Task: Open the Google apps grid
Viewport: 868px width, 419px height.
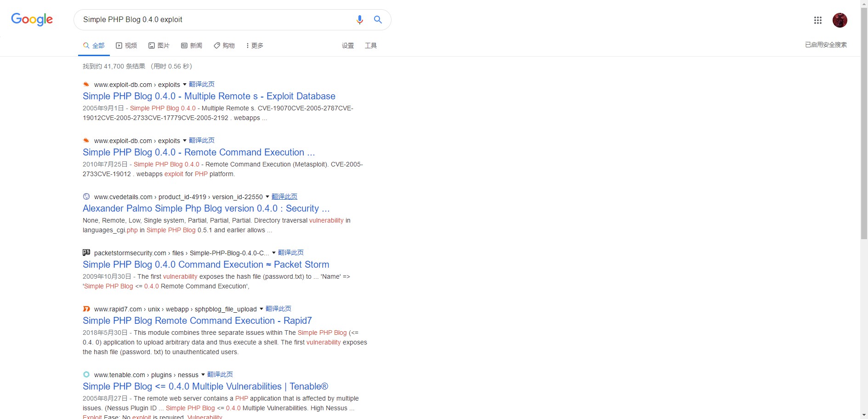Action: tap(818, 20)
